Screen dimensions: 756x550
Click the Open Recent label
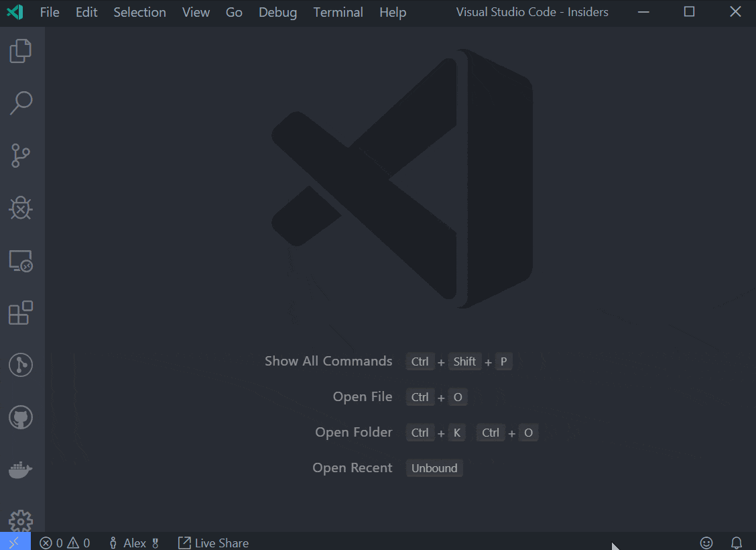tap(353, 468)
